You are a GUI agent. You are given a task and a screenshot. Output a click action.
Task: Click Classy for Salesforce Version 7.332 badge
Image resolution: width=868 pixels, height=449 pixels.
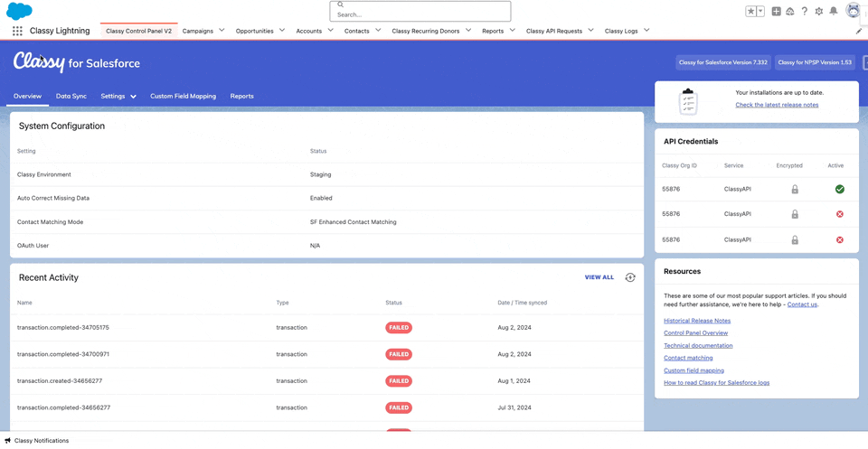point(723,62)
